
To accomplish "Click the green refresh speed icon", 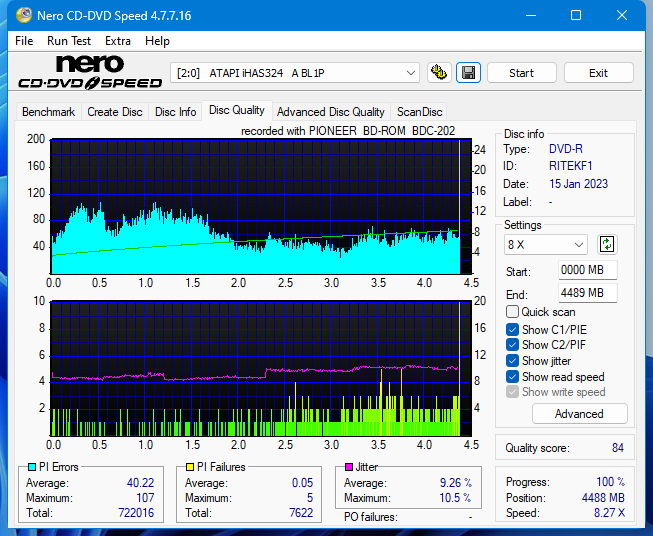I will (607, 244).
